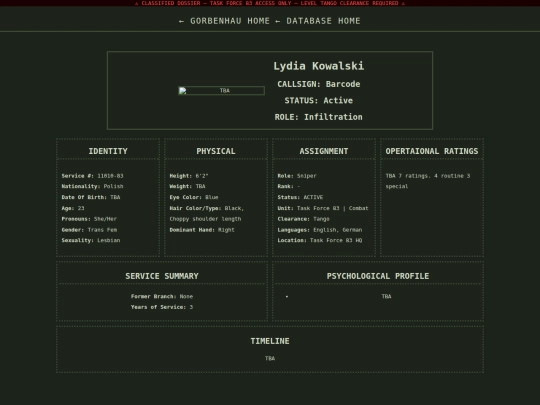
Task: Click the Status: ACTIVE entry
Action: (x=300, y=197)
